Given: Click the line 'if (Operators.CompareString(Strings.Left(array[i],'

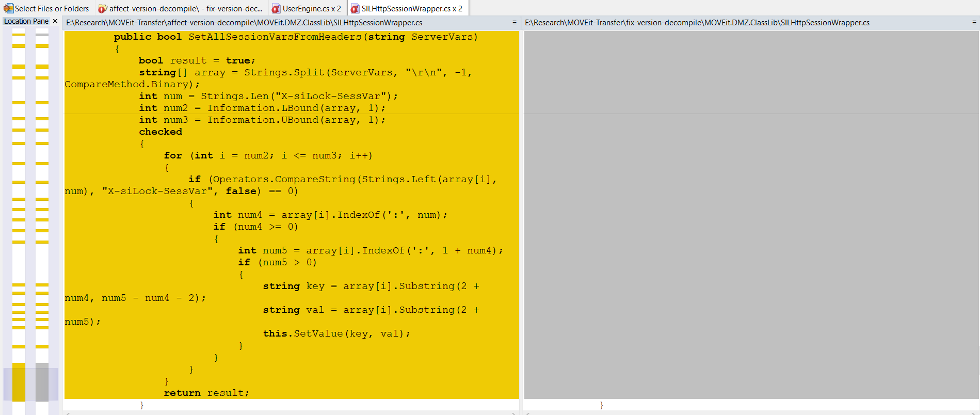Looking at the screenshot, I should coord(343,179).
